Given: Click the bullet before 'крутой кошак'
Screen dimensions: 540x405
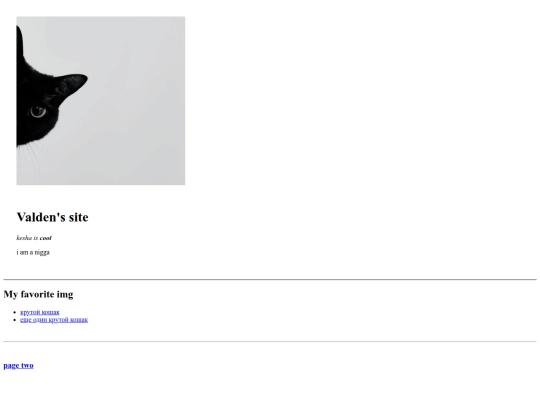Looking at the screenshot, I should pos(14,312).
